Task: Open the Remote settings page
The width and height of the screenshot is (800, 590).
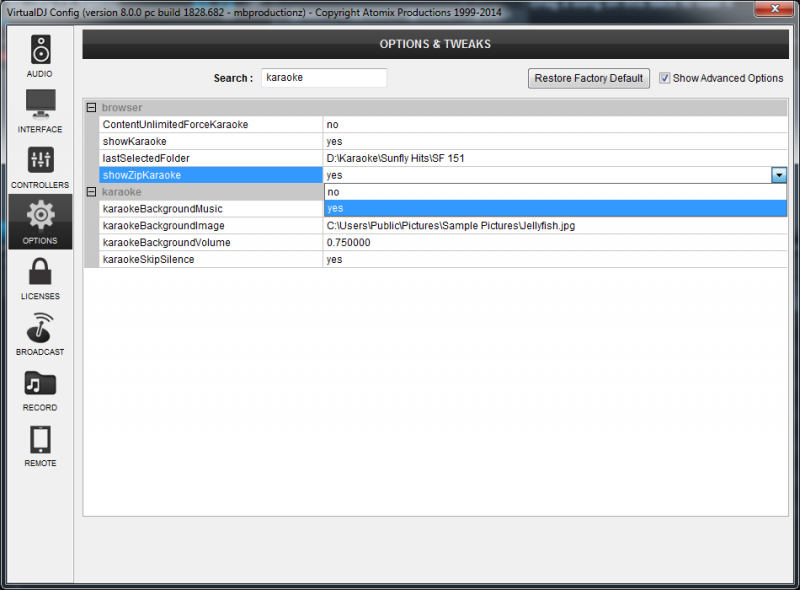Action: pos(40,446)
